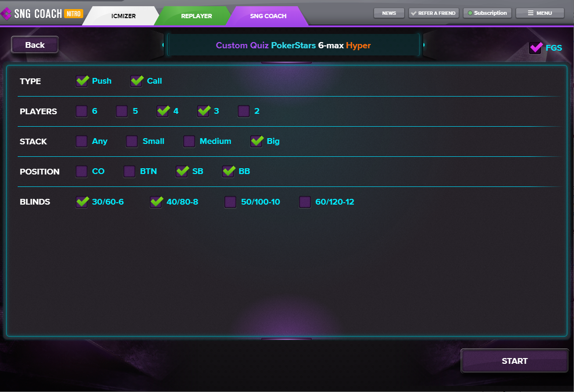Open the Subscription button
The height and width of the screenshot is (392, 574).
(x=487, y=13)
